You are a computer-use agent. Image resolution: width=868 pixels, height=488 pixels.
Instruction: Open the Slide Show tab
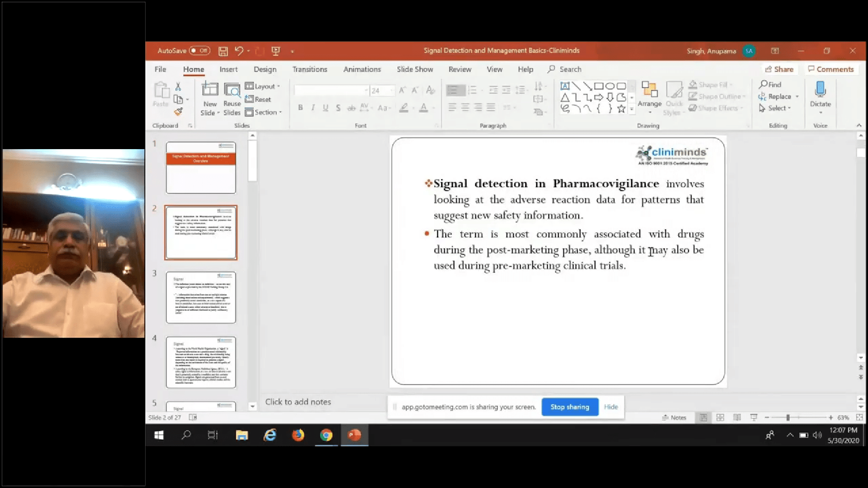(x=415, y=69)
